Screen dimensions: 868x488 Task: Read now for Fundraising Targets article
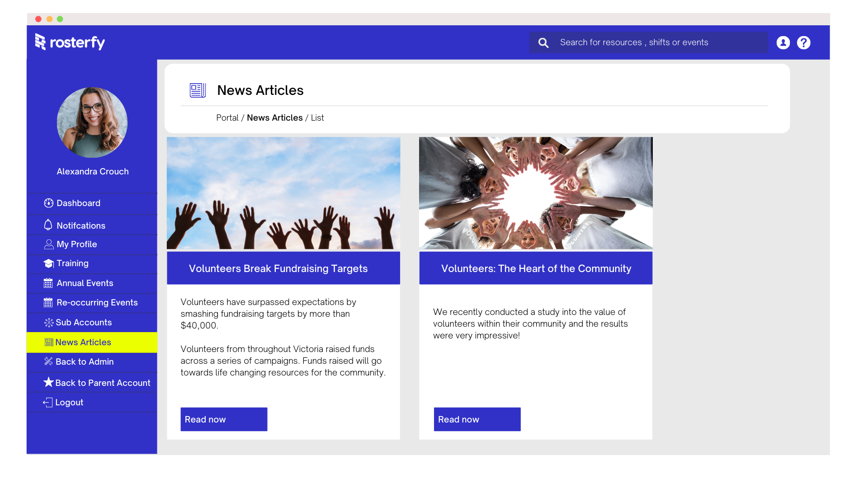tap(224, 419)
